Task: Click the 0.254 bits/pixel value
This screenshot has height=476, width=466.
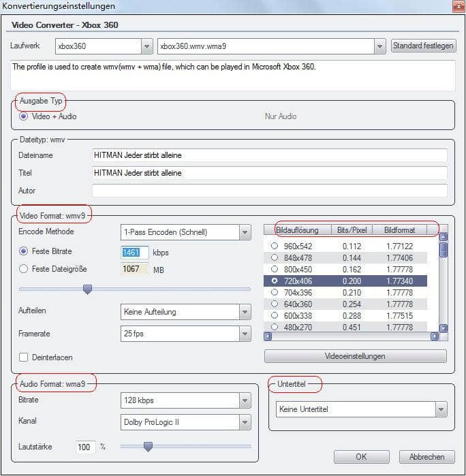Action: pos(352,304)
